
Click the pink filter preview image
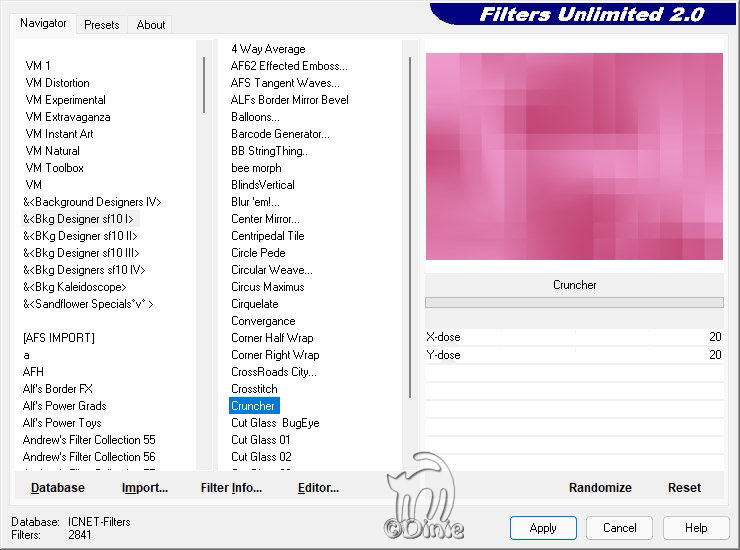pos(574,156)
